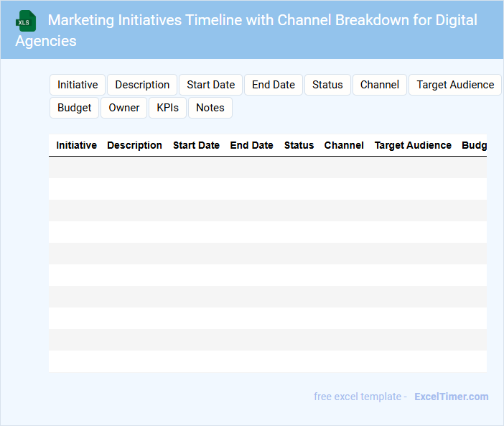Select the Notes tag button
This screenshot has width=504, height=426.
(x=210, y=108)
